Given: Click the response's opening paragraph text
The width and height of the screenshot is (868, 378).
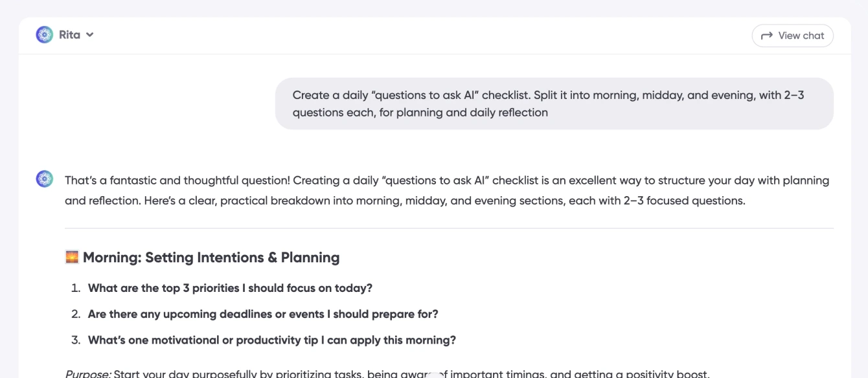Looking at the screenshot, I should coord(447,190).
